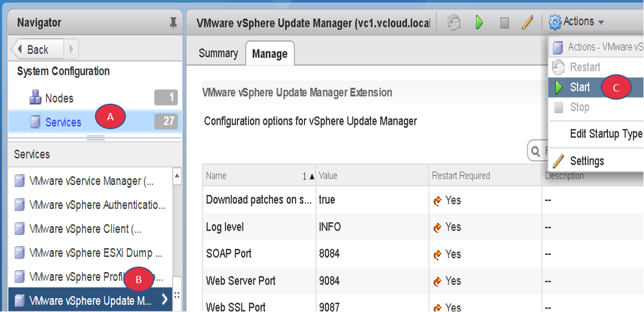Click the restart service toolbar icon
Image resolution: width=644 pixels, height=312 pixels.
(453, 23)
